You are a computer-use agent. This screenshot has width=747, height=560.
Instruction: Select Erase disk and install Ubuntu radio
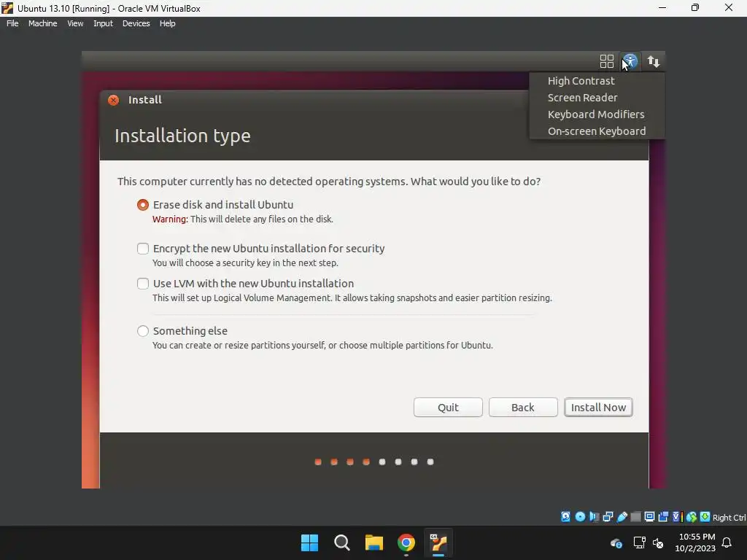tap(142, 205)
